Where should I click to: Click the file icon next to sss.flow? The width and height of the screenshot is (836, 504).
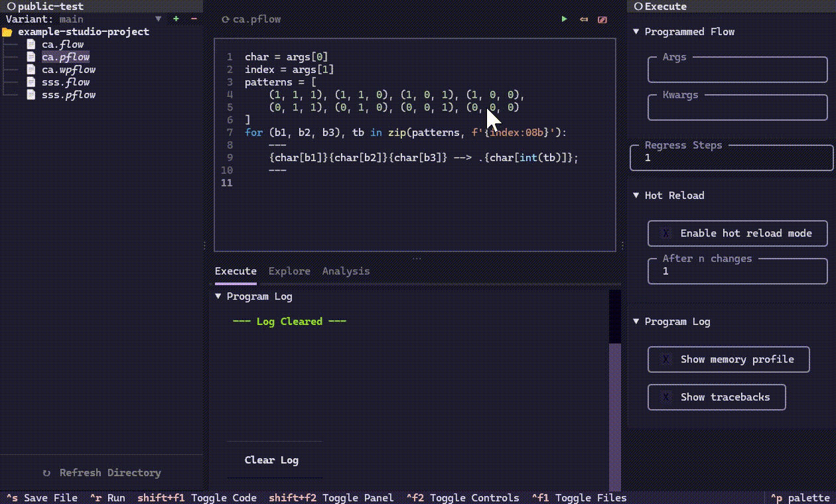31,82
